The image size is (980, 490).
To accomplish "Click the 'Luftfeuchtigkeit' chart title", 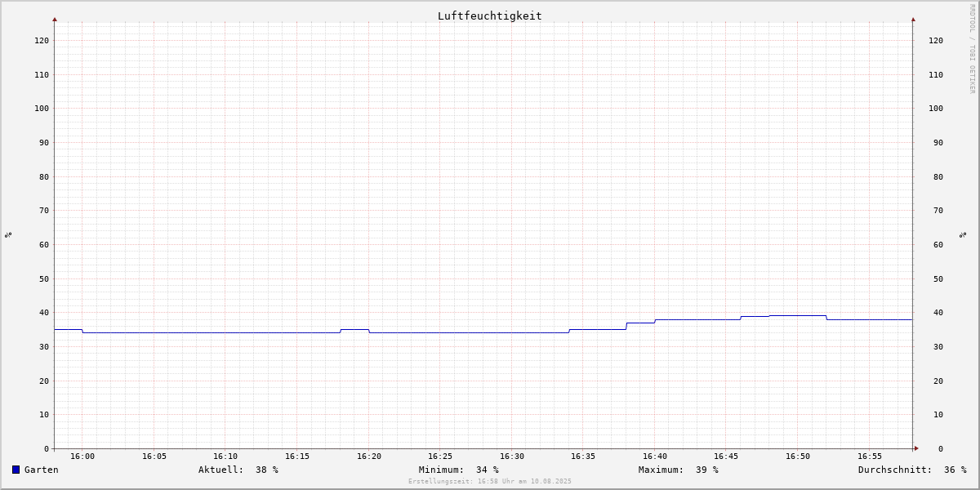I will pos(490,16).
